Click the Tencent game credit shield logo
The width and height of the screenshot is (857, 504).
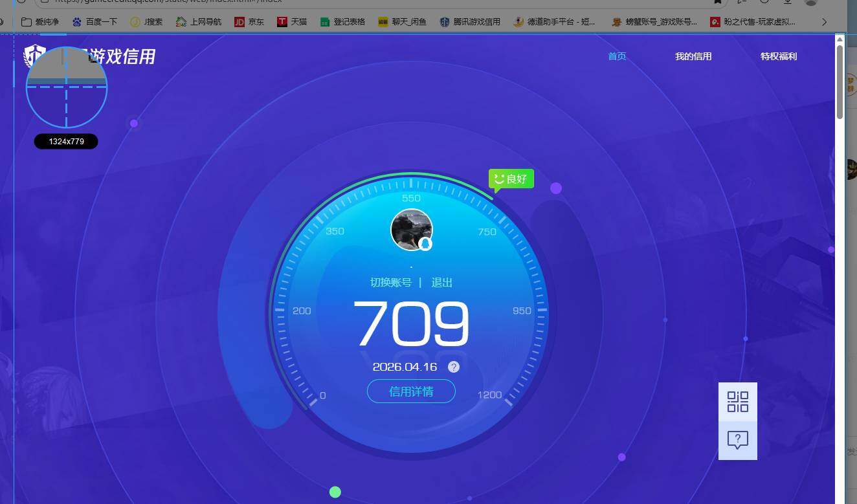[x=34, y=56]
